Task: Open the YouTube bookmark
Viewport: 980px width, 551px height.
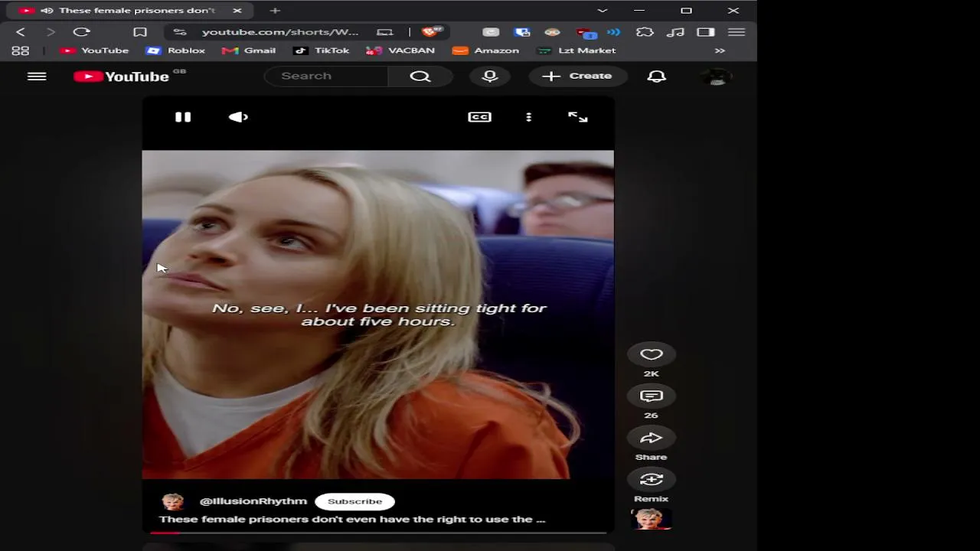Action: click(94, 51)
